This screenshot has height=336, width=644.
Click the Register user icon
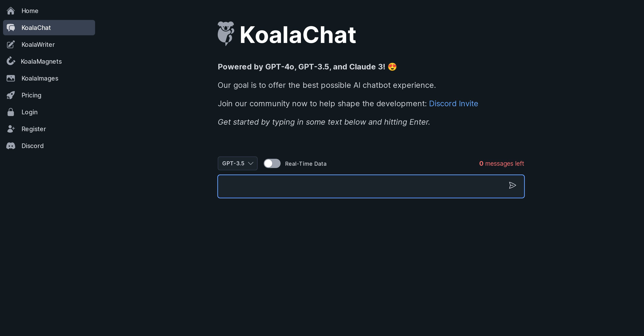(11, 129)
